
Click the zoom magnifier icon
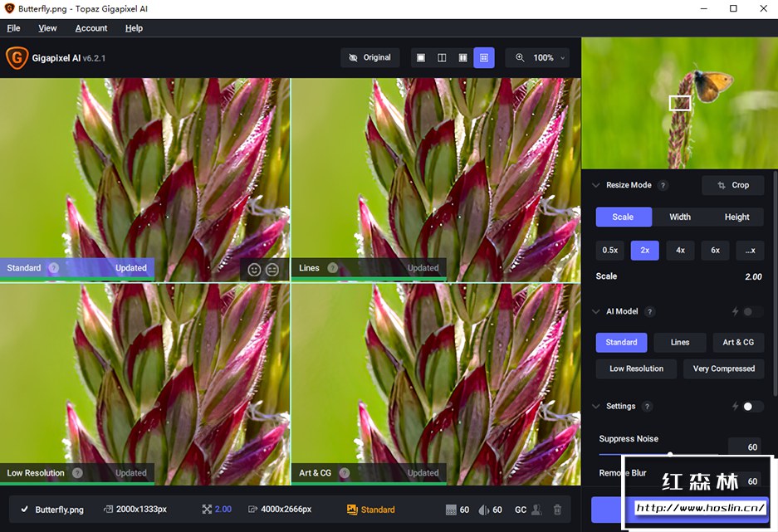click(x=520, y=57)
